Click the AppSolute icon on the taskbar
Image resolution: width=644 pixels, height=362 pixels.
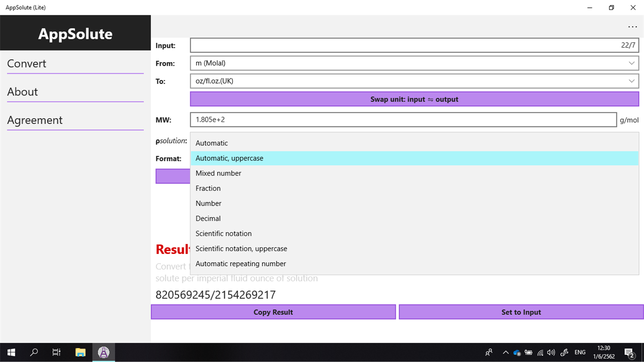tap(103, 352)
